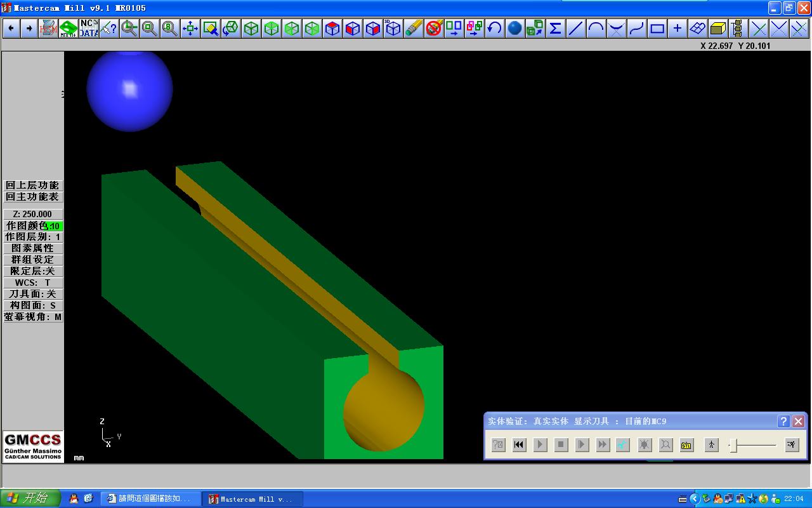Image resolution: width=812 pixels, height=508 pixels.
Task: Click the fast forward verify button
Action: point(603,445)
